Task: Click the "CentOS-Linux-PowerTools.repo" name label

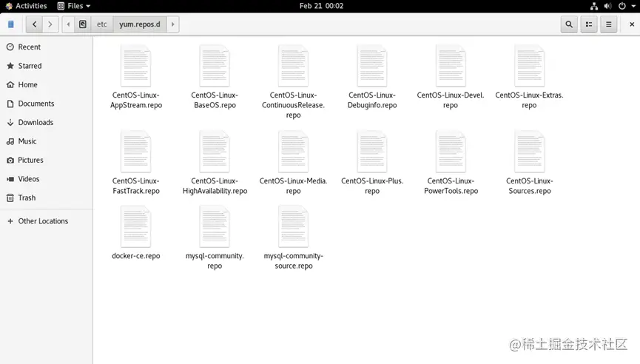Action: pyautogui.click(x=451, y=186)
